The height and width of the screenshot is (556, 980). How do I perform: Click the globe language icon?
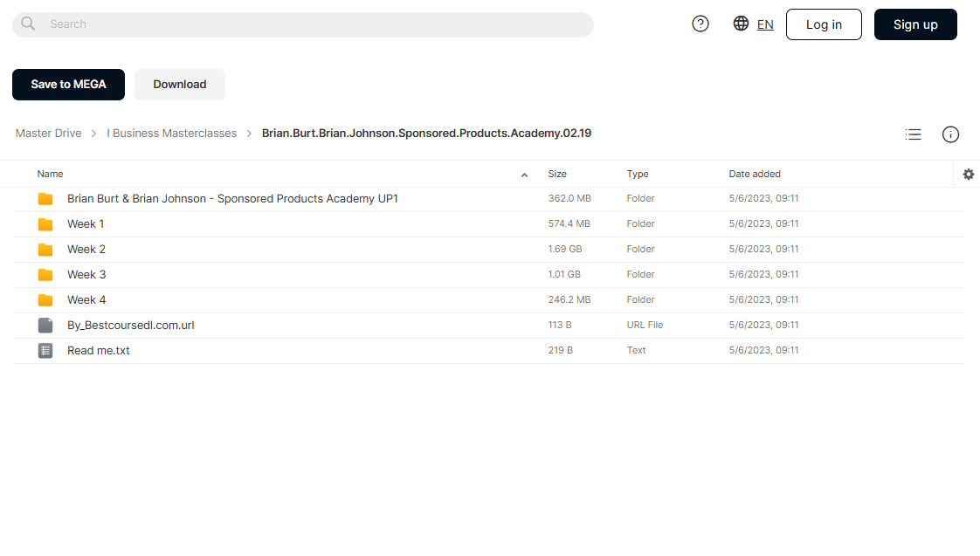(x=741, y=24)
